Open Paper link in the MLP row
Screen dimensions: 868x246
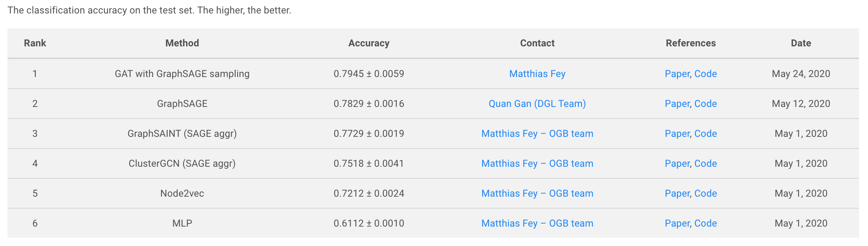677,223
